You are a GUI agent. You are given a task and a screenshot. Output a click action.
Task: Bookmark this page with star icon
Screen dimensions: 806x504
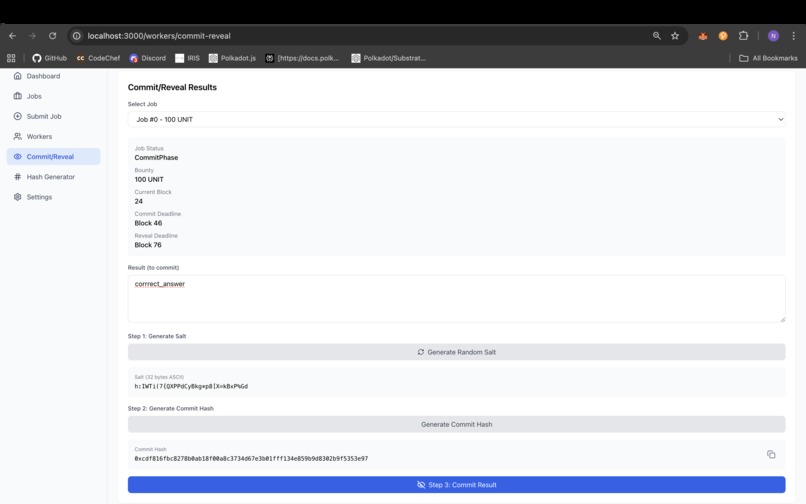pyautogui.click(x=675, y=36)
